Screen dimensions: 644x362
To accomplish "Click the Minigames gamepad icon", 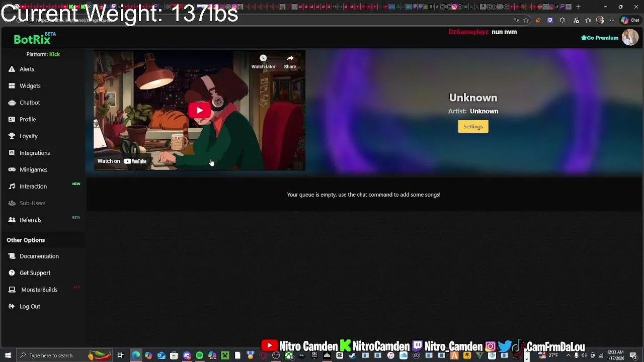I will pyautogui.click(x=12, y=170).
